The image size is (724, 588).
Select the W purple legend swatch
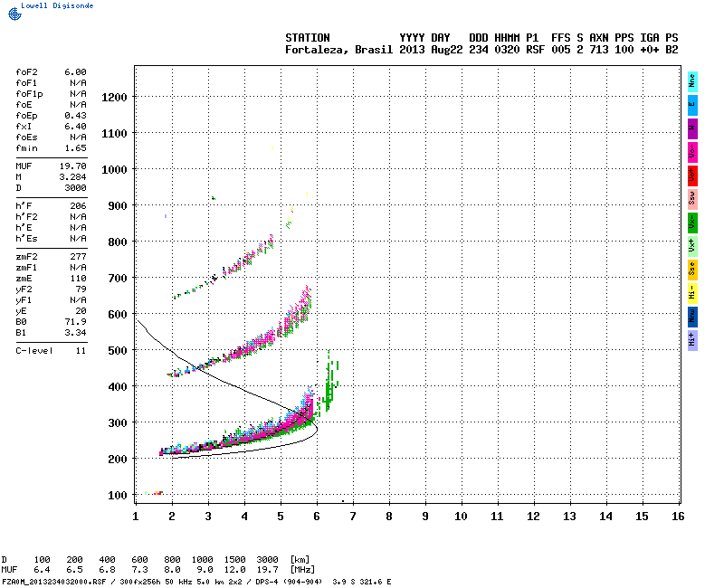pyautogui.click(x=692, y=128)
